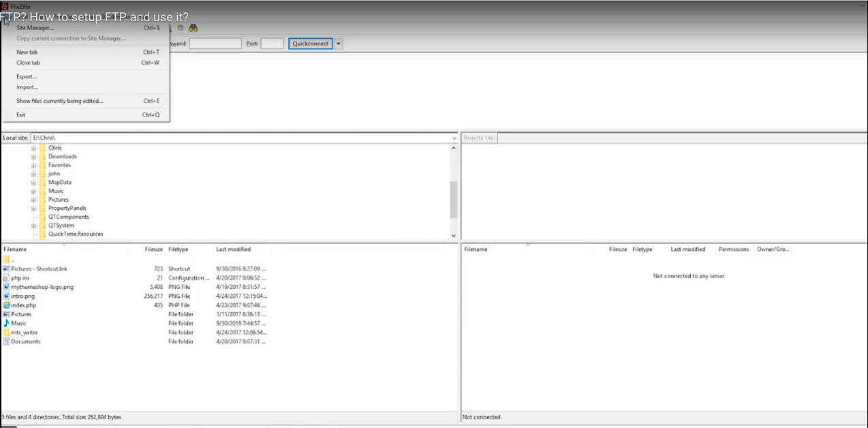Image resolution: width=868 pixels, height=428 pixels.
Task: Select the QTSystem label in tree
Action: (61, 226)
